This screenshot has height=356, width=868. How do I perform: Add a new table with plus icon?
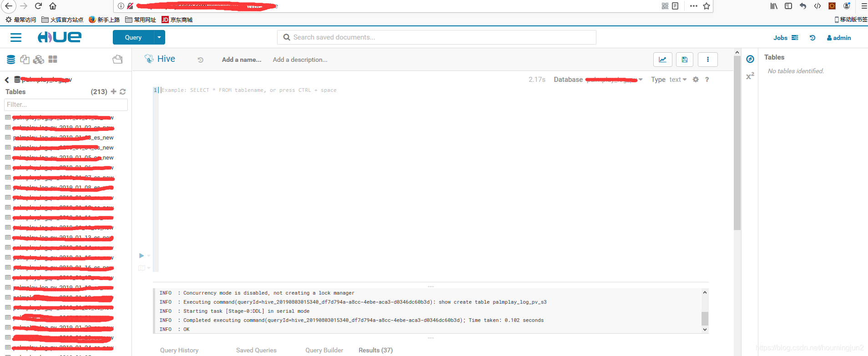(x=114, y=91)
